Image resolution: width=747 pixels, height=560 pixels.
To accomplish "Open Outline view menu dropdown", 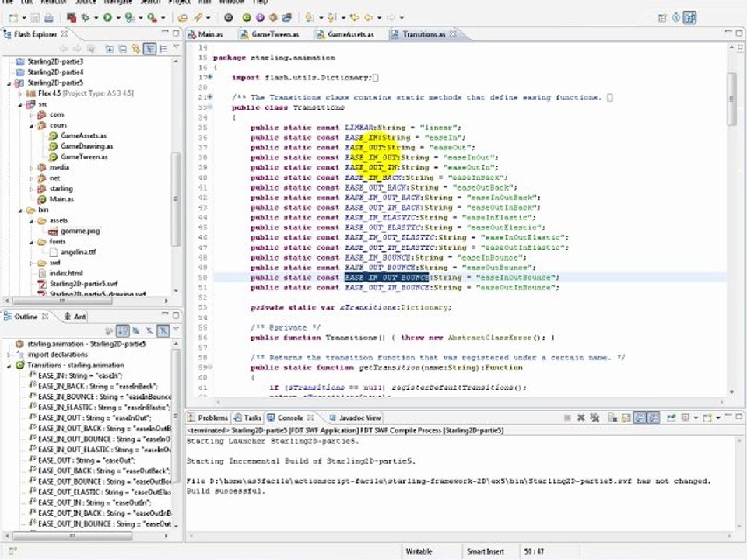I will 176,330.
